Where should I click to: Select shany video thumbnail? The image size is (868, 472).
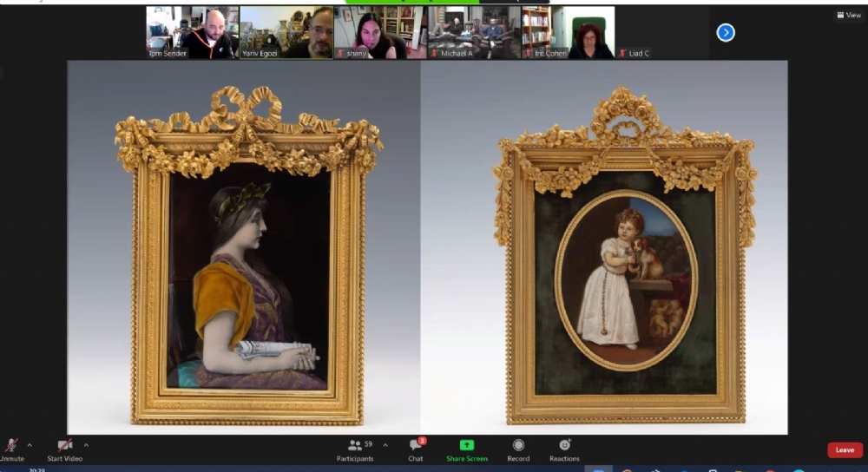click(x=380, y=33)
